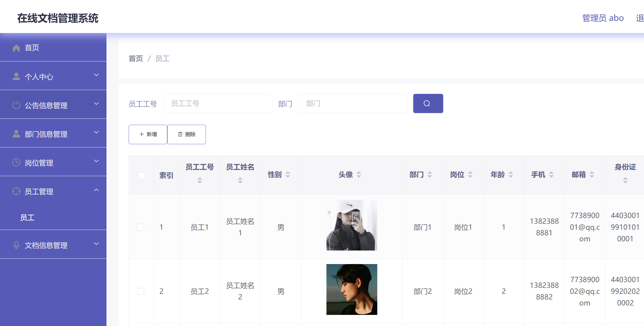Click the 文档信息管理 microphone icon

[16, 245]
